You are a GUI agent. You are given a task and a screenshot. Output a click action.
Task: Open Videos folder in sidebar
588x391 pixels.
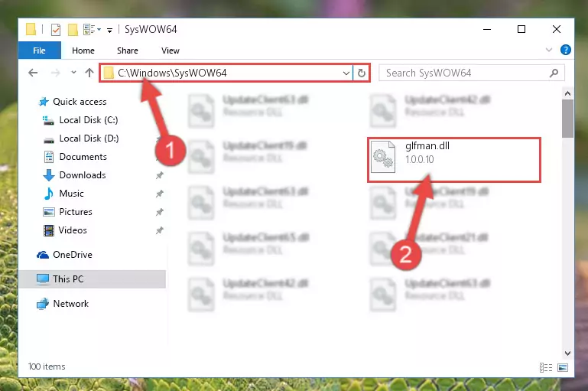(x=73, y=230)
